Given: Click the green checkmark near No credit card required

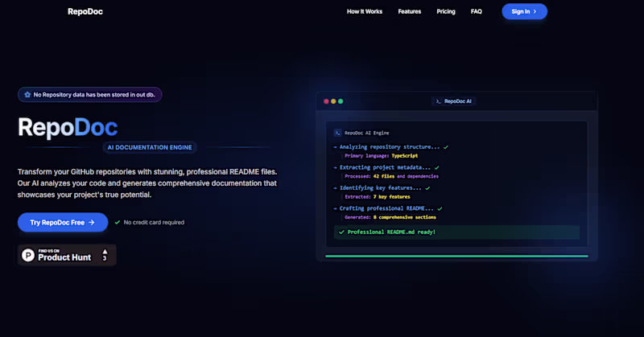Looking at the screenshot, I should pos(118,223).
